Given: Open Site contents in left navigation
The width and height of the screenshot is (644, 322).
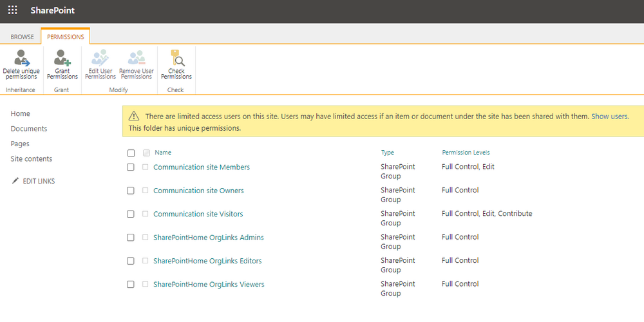Looking at the screenshot, I should tap(31, 158).
